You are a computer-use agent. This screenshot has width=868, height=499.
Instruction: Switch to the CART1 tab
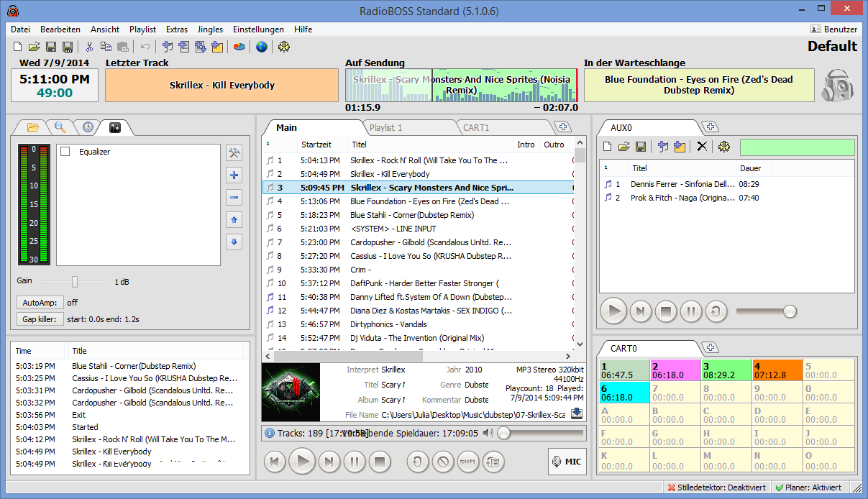(475, 128)
